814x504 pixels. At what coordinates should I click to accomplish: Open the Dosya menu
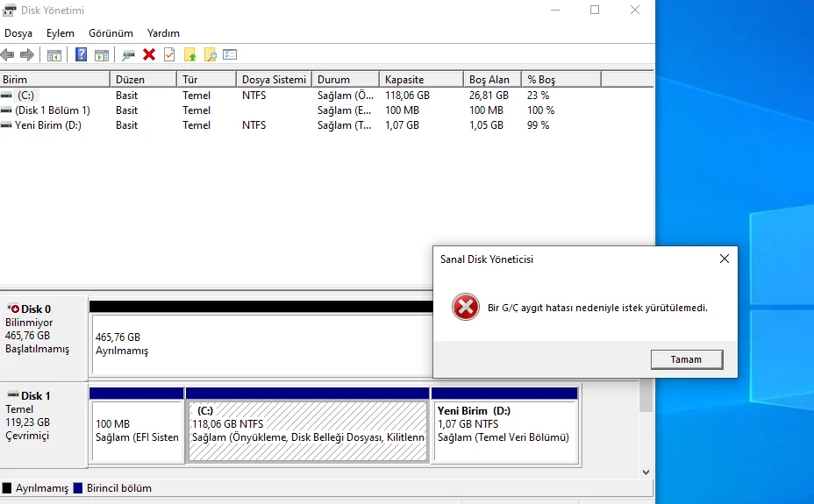(x=18, y=33)
